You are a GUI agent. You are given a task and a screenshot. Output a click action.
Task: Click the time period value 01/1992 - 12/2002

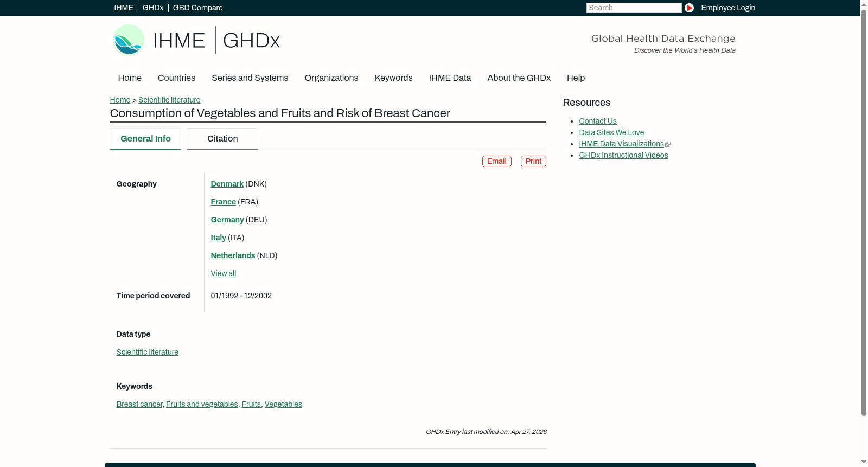coord(241,296)
